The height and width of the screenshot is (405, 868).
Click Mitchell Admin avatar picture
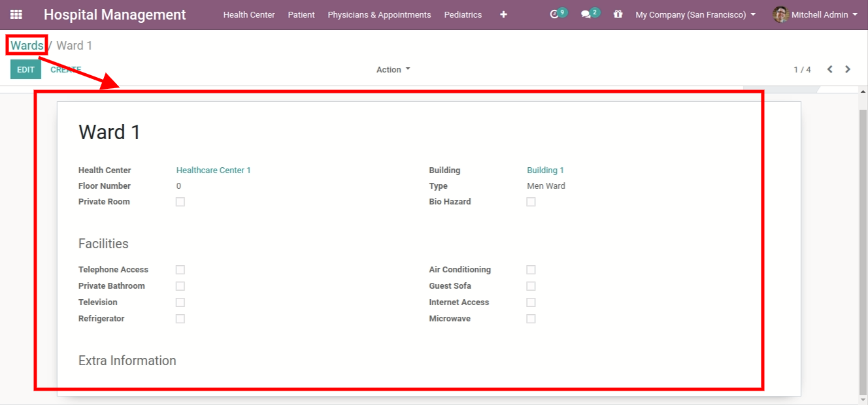click(780, 14)
